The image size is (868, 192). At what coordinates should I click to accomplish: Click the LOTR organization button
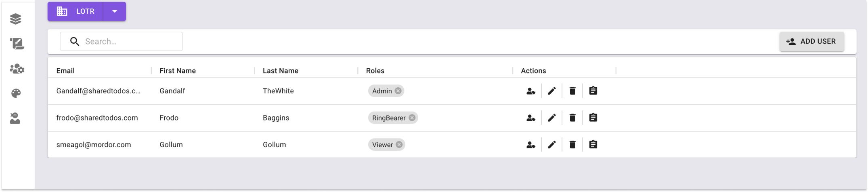[75, 11]
